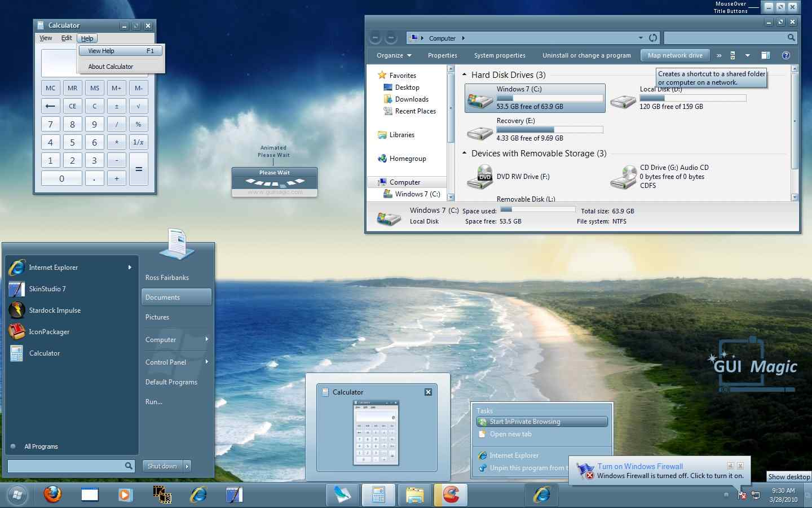Collapse Devices with Removable Storage group

465,153
